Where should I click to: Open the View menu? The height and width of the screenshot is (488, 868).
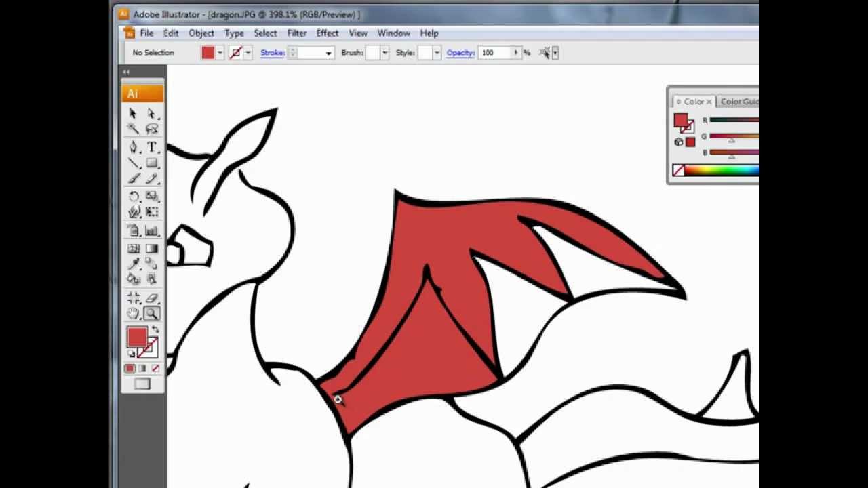pos(358,33)
